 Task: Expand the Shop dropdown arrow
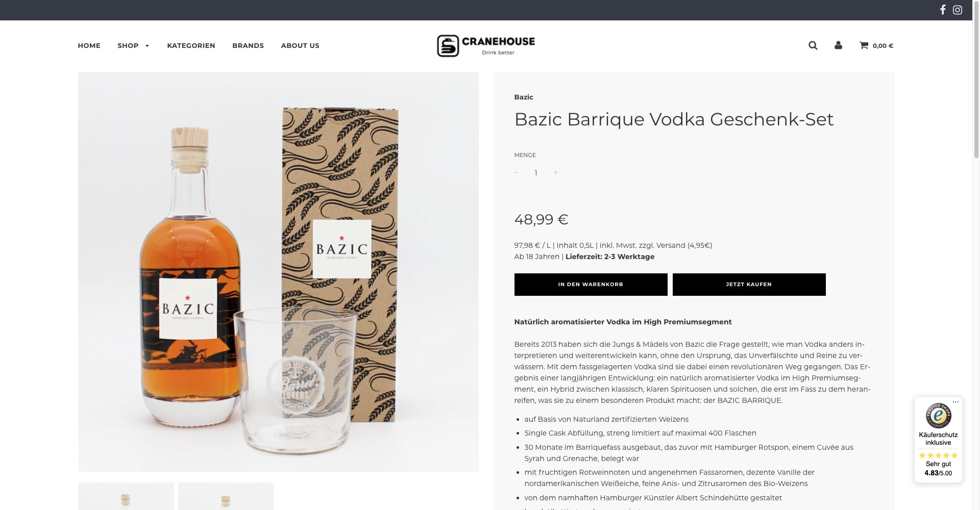[x=147, y=46]
